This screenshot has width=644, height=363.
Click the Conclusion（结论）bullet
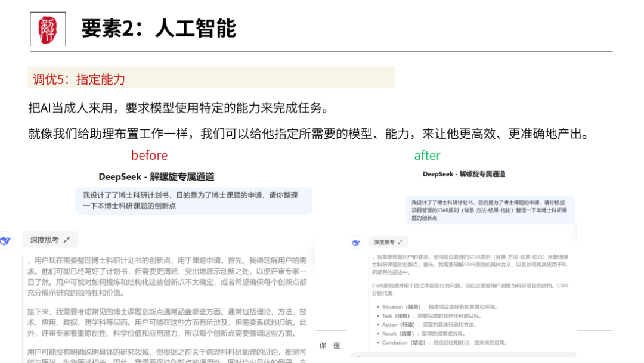[442, 343]
